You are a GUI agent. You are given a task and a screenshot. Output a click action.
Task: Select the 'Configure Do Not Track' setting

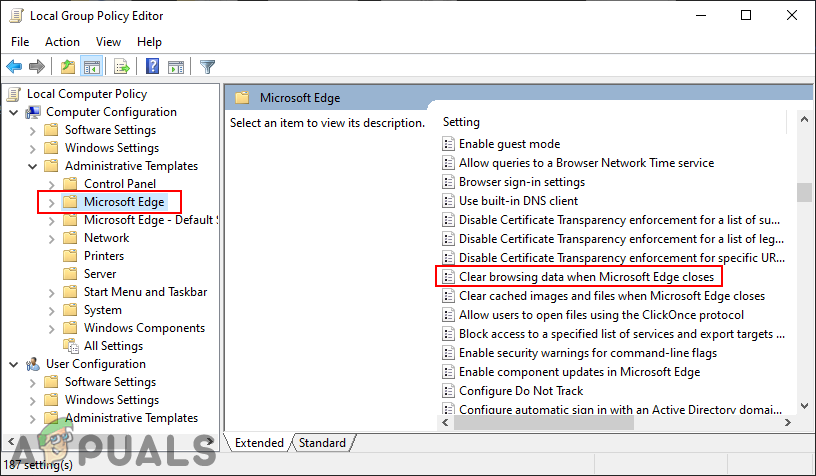pos(520,391)
